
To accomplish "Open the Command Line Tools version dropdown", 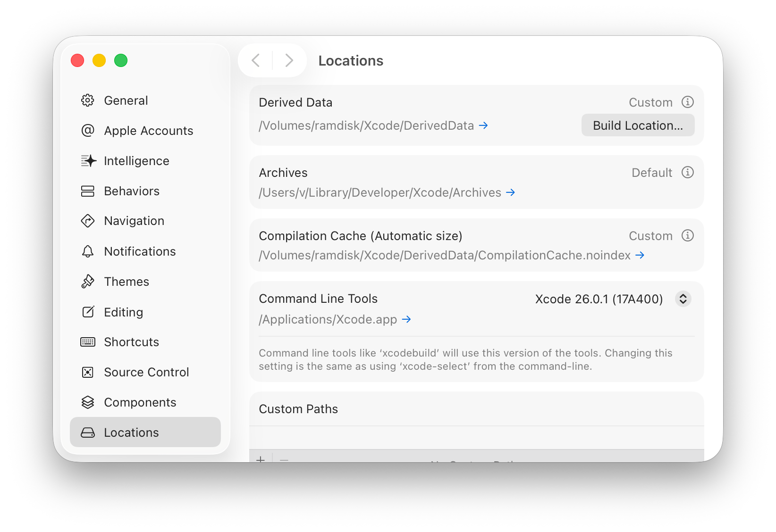I will tap(683, 299).
